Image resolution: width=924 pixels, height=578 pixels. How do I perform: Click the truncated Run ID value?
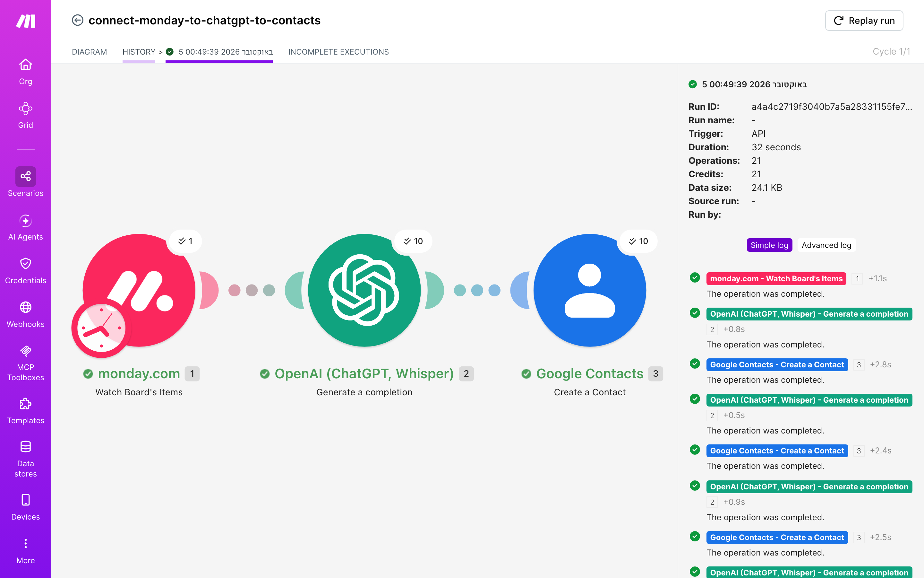tap(832, 107)
